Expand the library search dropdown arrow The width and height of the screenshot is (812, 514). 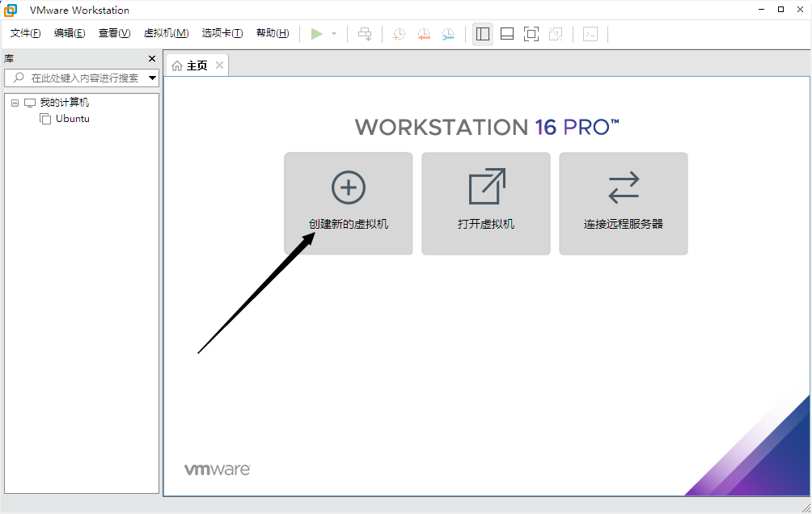[x=152, y=78]
